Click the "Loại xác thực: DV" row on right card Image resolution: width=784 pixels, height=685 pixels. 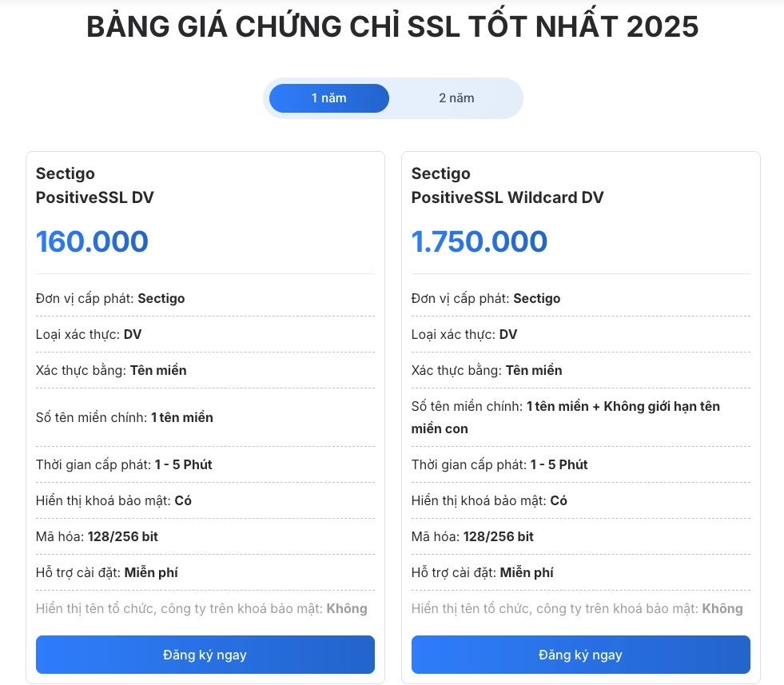(x=464, y=334)
